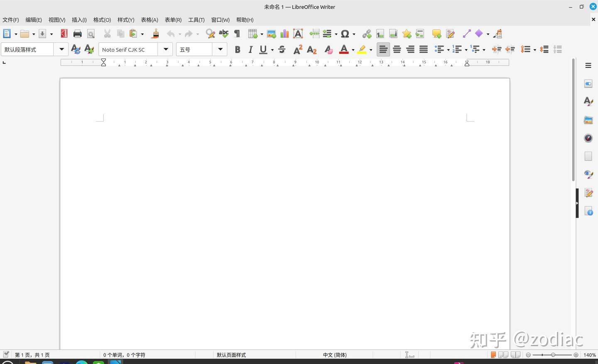Screen dimensions: 598x364
Task: Insert Bookmark star icon
Action: [x=407, y=34]
